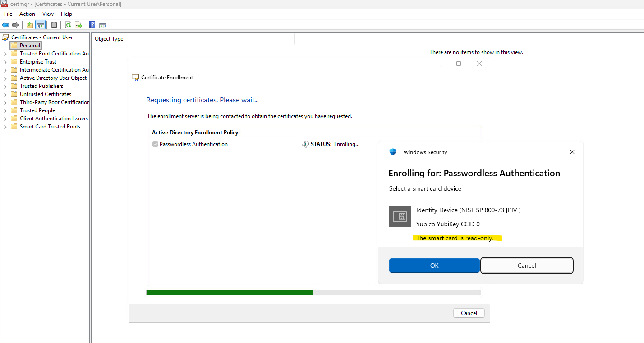Toggle the Passwordless Authentication checkbox
Screen dimensions: 644x343
pos(155,144)
